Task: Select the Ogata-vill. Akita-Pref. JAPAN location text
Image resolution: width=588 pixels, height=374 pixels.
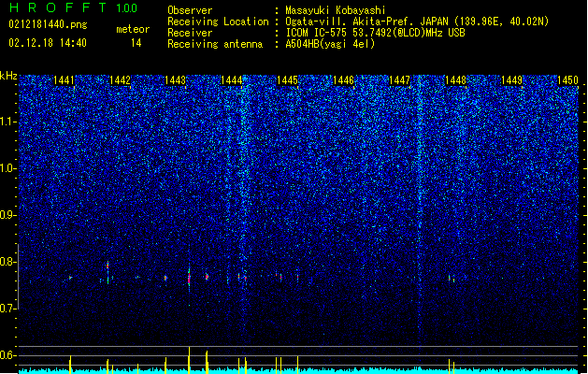Action: [417, 22]
